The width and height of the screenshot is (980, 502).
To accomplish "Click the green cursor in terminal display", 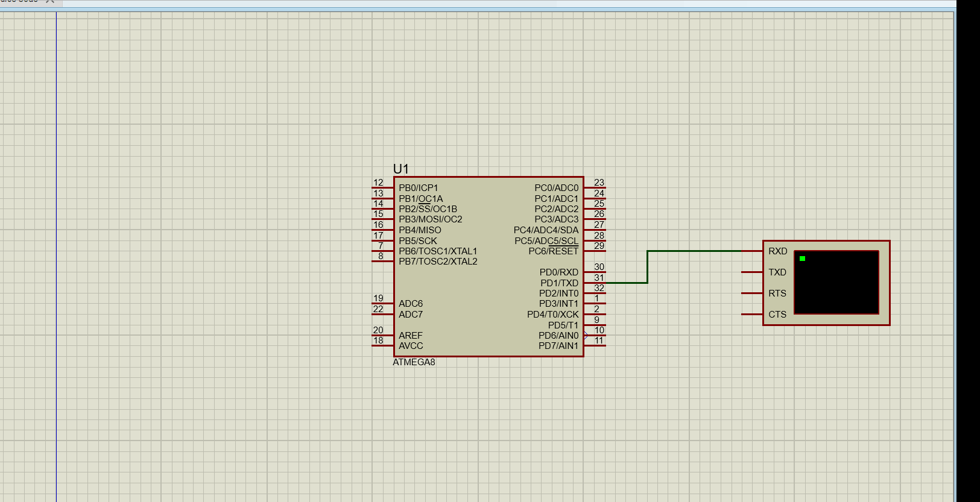I will [802, 259].
